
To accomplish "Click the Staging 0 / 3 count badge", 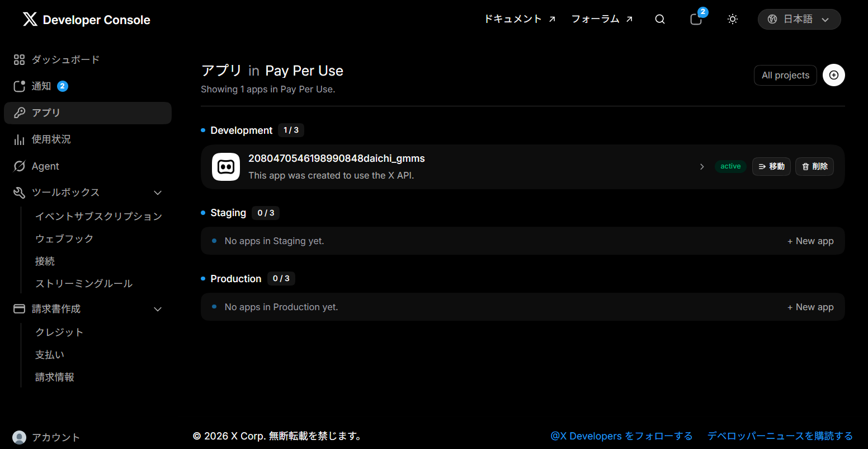I will 266,213.
